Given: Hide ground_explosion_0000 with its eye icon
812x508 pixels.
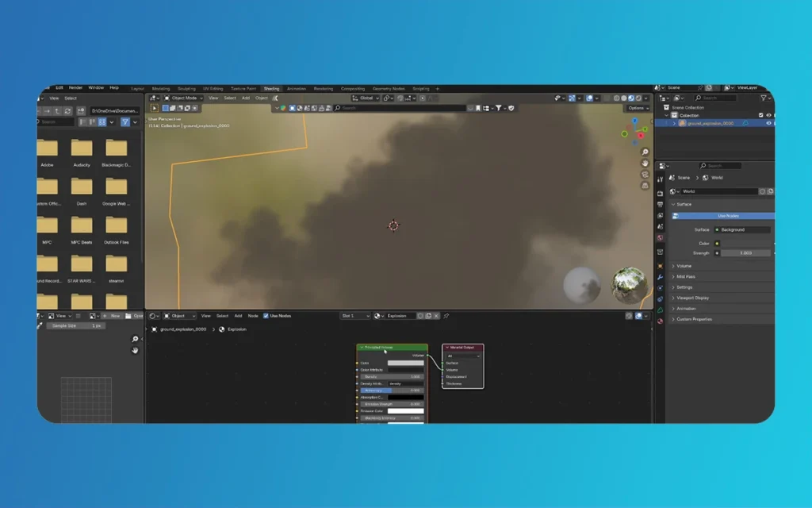Looking at the screenshot, I should pyautogui.click(x=768, y=123).
